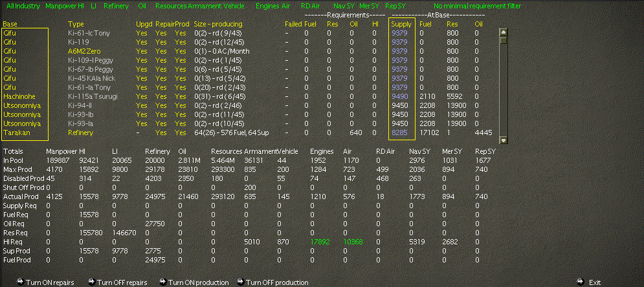Screen dimensions: 644x287
Task: Select the Tarakan base name
Action: click(16, 133)
